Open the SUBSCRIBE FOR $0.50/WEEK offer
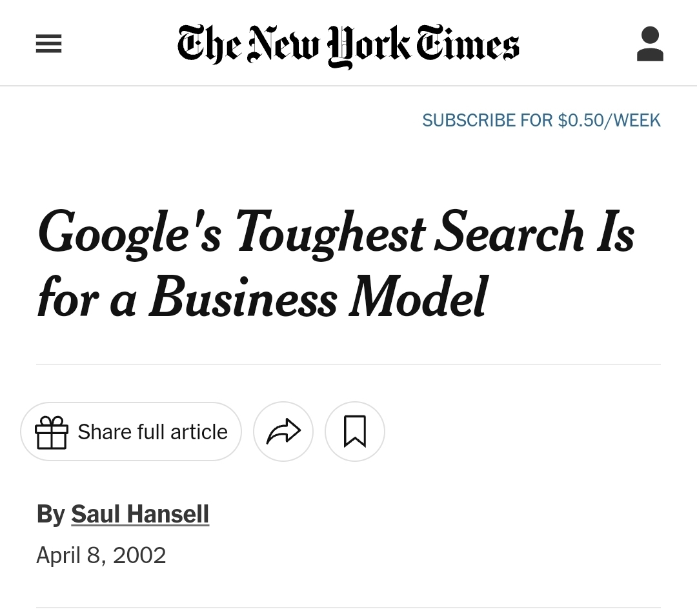This screenshot has height=616, width=697. [541, 121]
